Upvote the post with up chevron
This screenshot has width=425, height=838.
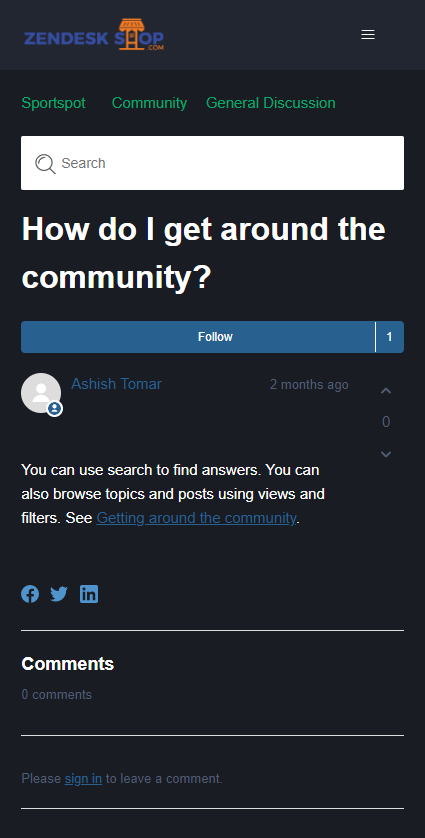[x=386, y=391]
